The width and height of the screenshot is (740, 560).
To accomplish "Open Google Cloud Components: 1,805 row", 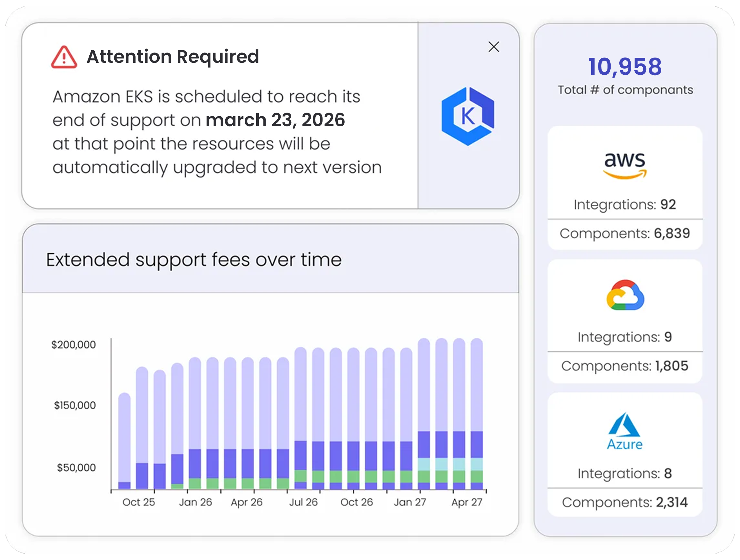I will (x=625, y=366).
